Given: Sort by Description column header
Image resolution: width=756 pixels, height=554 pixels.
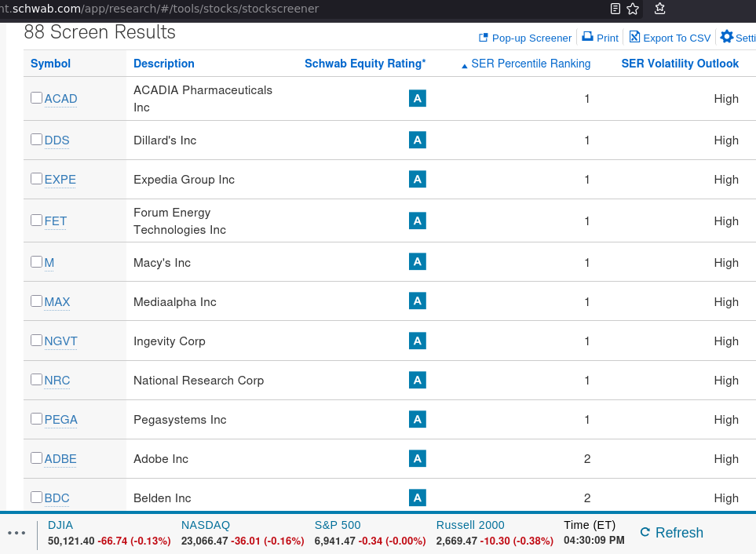Looking at the screenshot, I should (x=164, y=64).
